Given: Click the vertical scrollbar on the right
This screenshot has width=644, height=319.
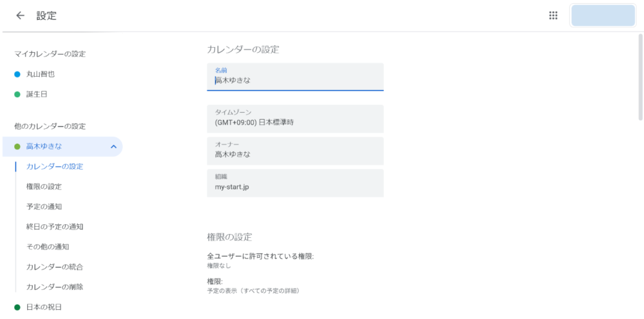Looking at the screenshot, I should click(x=639, y=77).
